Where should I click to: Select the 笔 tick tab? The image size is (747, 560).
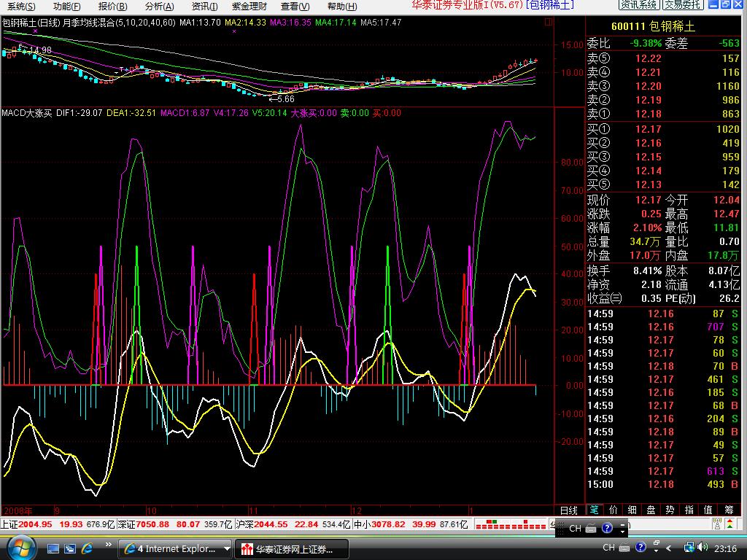point(594,510)
